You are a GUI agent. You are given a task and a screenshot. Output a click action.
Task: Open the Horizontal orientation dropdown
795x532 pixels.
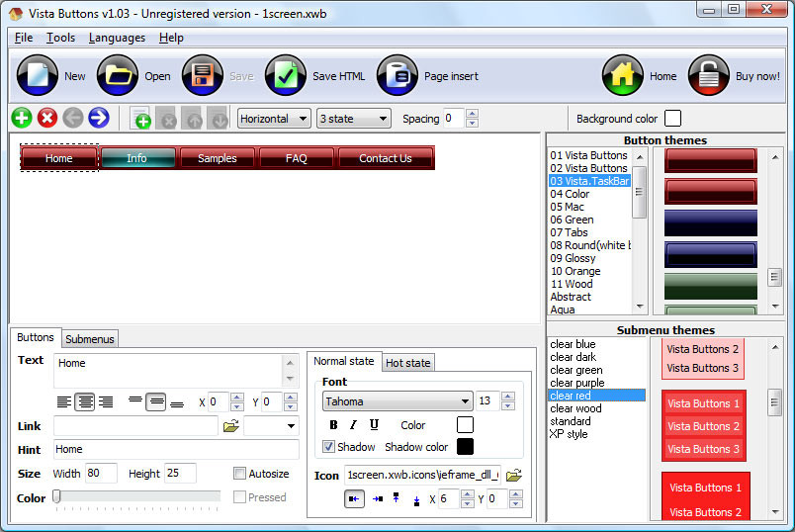(274, 119)
